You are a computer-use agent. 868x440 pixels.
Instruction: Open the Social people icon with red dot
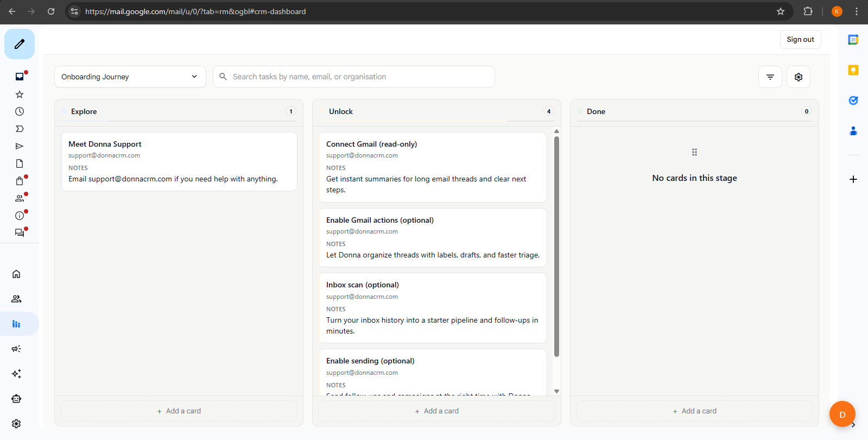tap(20, 198)
